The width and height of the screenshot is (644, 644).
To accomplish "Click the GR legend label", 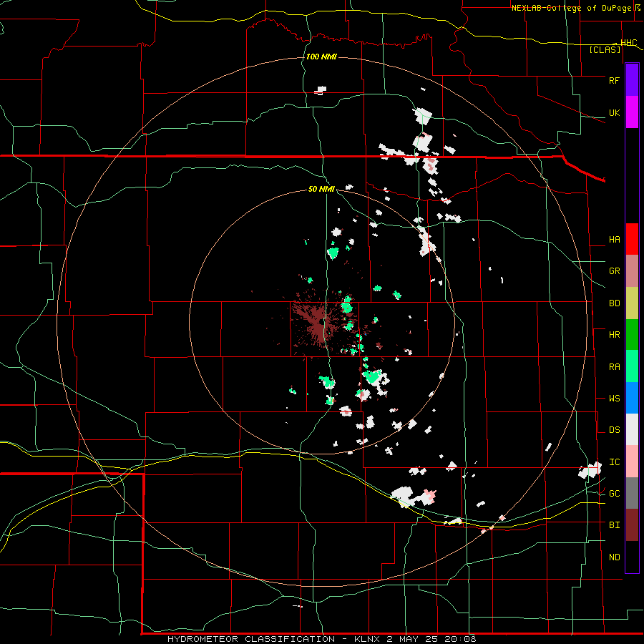I will pyautogui.click(x=614, y=270).
